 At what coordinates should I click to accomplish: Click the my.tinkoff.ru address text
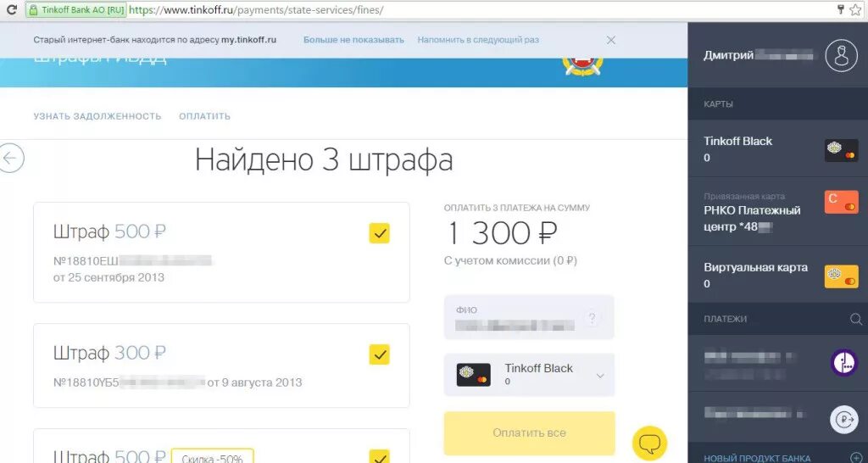tap(249, 40)
